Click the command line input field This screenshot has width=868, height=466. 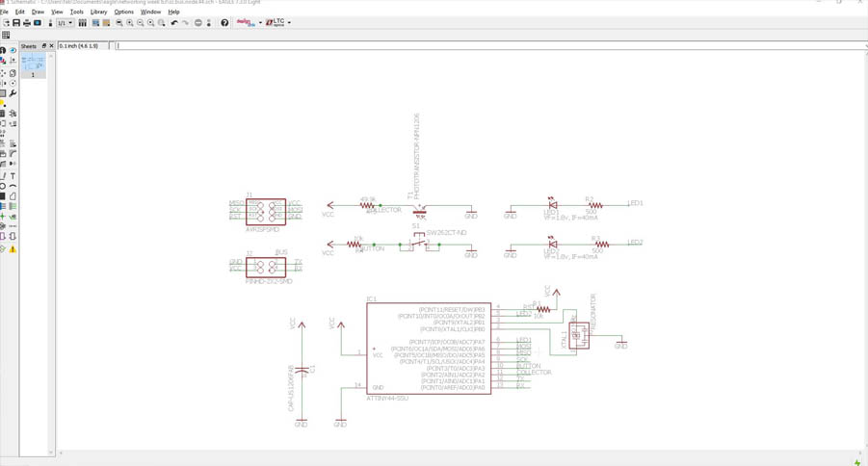coord(490,46)
